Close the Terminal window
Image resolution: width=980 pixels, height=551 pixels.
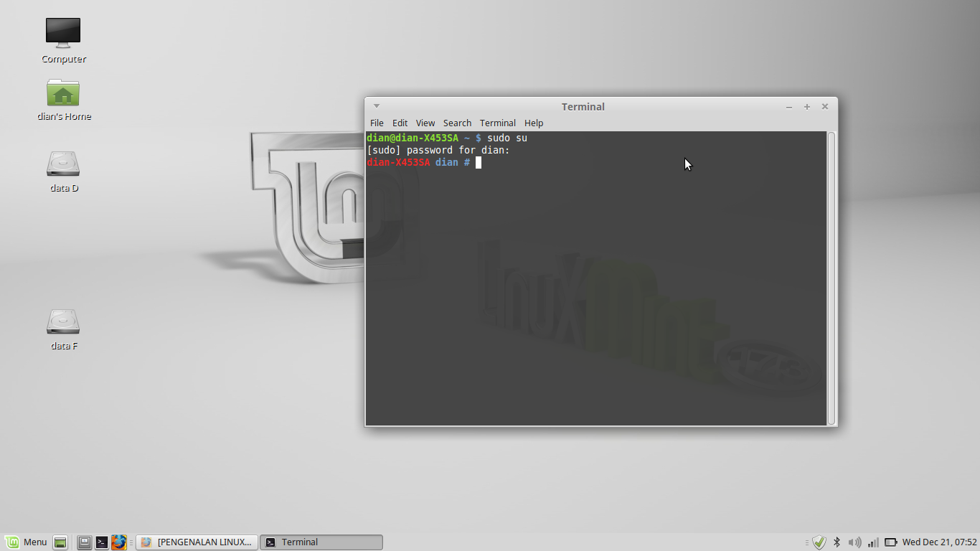point(825,107)
